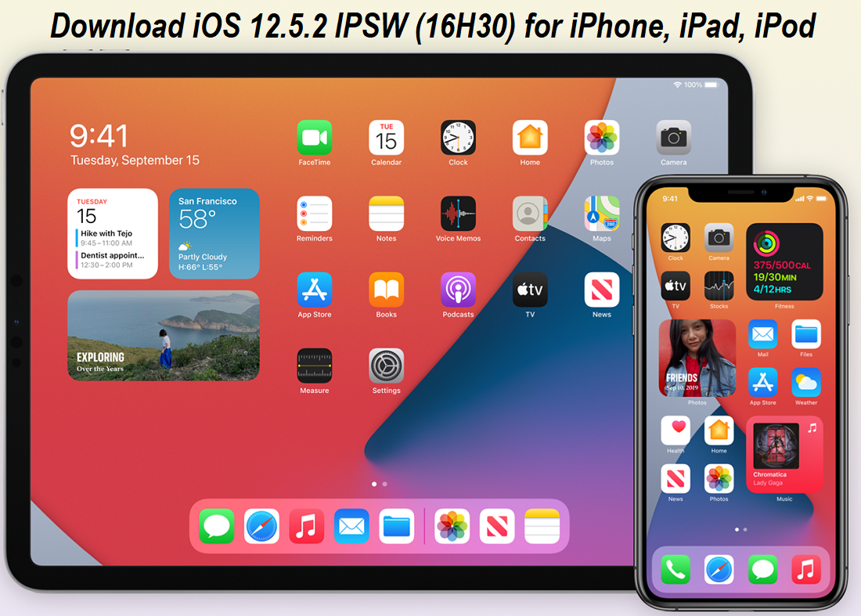Screen dimensions: 861x616
Task: Open Messages in the iPhone dock
Action: point(762,569)
